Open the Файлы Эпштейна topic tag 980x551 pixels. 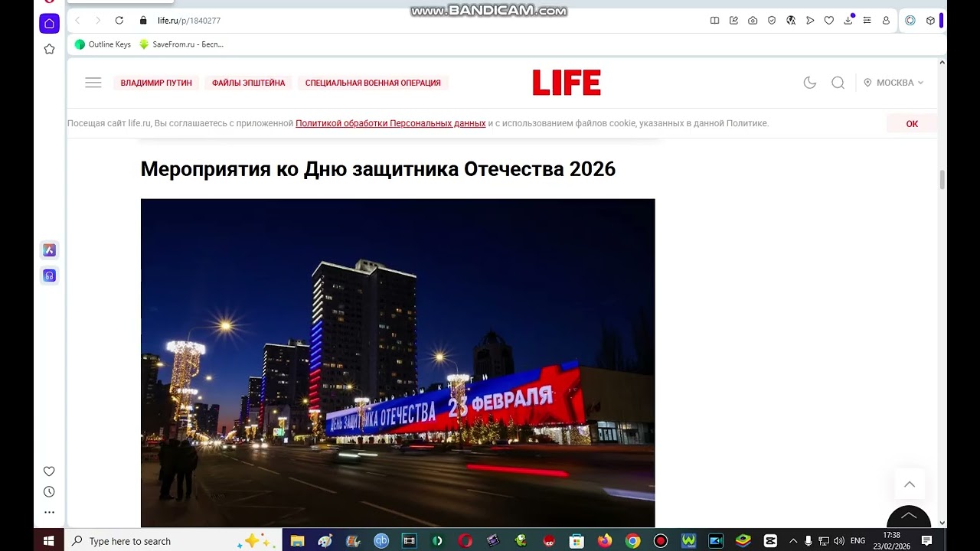(249, 83)
